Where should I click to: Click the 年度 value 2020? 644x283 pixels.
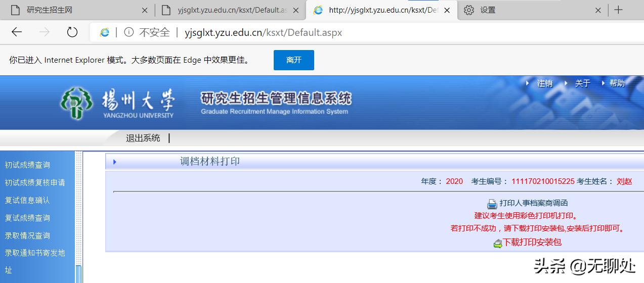(454, 181)
